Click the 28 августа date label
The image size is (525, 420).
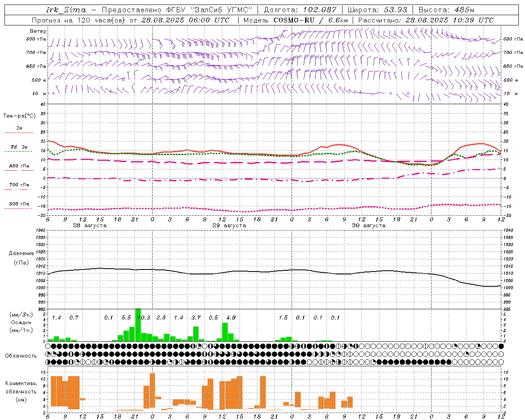pos(90,226)
